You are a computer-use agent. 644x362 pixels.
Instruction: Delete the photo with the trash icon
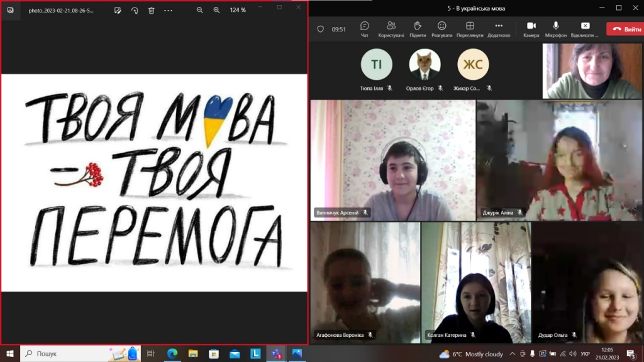[151, 10]
